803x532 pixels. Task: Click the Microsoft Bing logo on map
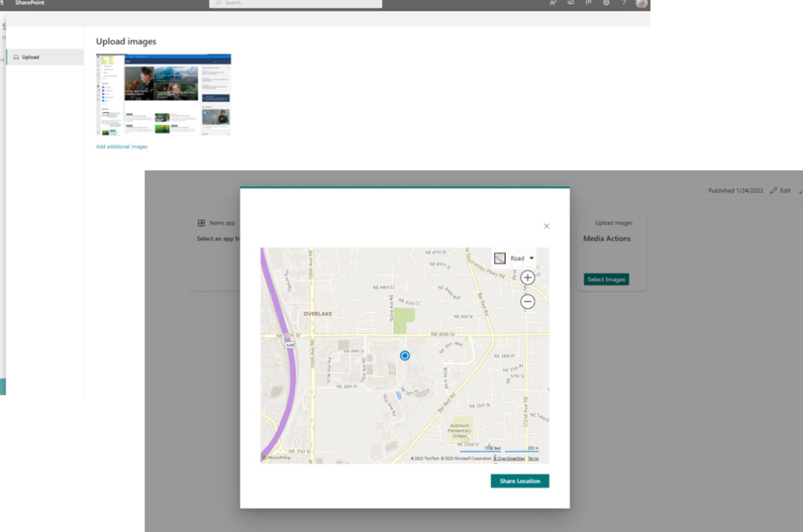tap(277, 458)
